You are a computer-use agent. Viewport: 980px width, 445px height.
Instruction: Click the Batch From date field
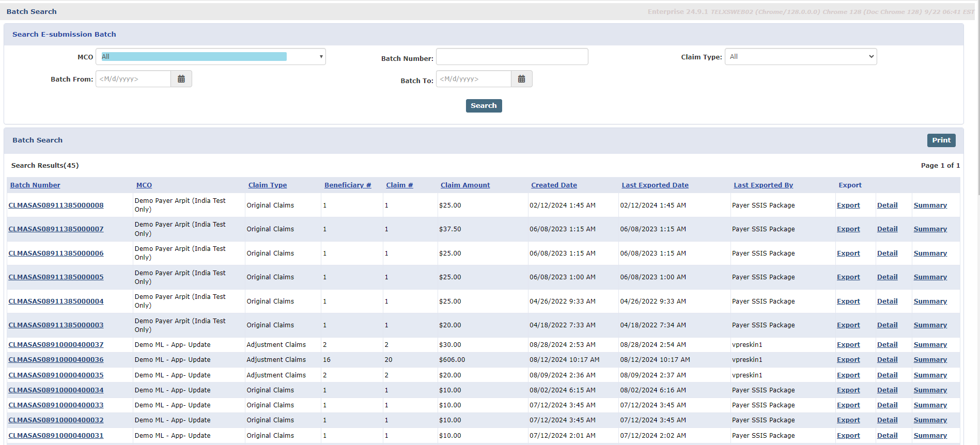click(x=133, y=79)
